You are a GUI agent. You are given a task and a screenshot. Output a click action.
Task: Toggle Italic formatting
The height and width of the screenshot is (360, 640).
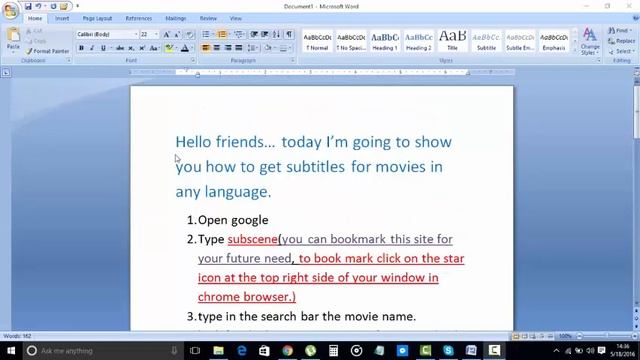[92, 48]
